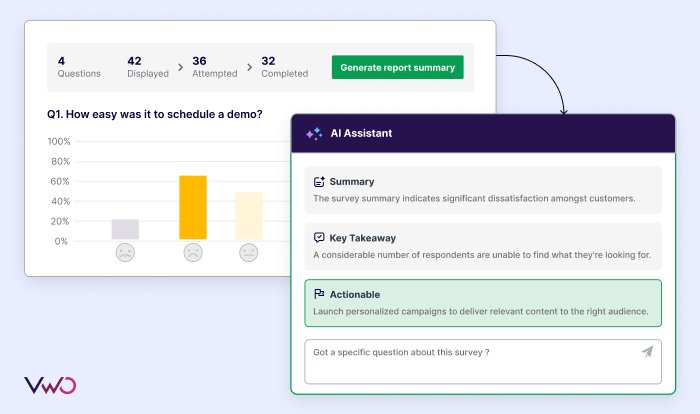Click the gray bar in the chart
The width and height of the screenshot is (700, 414).
point(125,229)
